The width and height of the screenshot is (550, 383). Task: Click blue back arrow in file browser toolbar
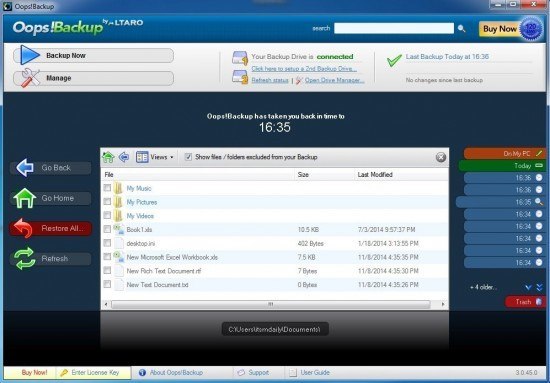pos(123,157)
